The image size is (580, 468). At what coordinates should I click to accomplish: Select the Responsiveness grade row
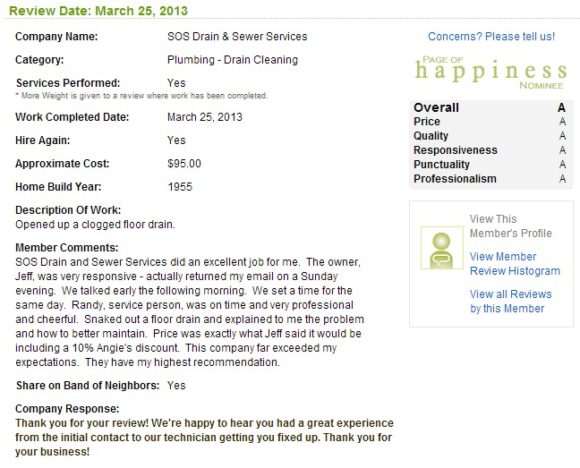click(490, 150)
